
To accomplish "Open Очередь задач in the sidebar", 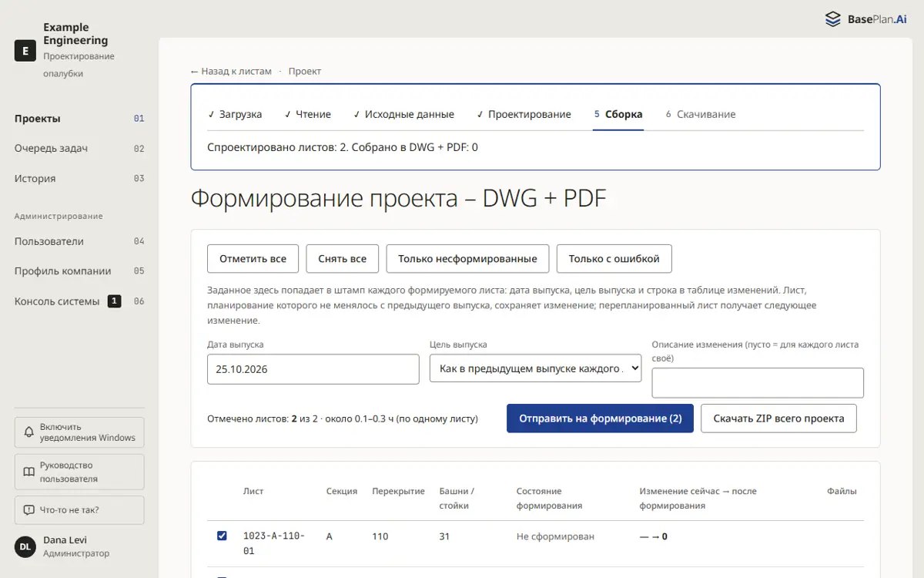I will (79, 149).
